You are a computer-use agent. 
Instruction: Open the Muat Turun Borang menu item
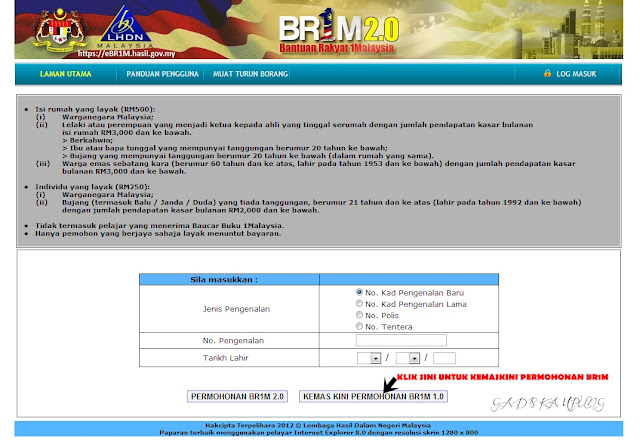click(x=250, y=74)
